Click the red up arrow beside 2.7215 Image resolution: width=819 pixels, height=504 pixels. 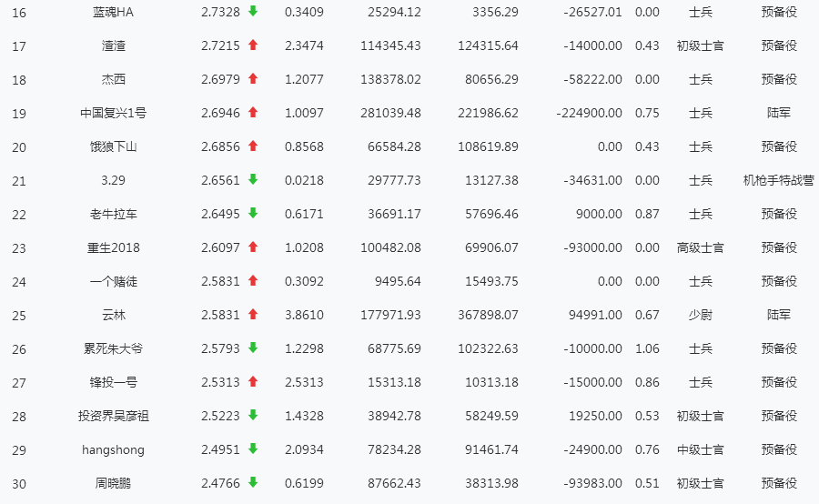tap(253, 45)
